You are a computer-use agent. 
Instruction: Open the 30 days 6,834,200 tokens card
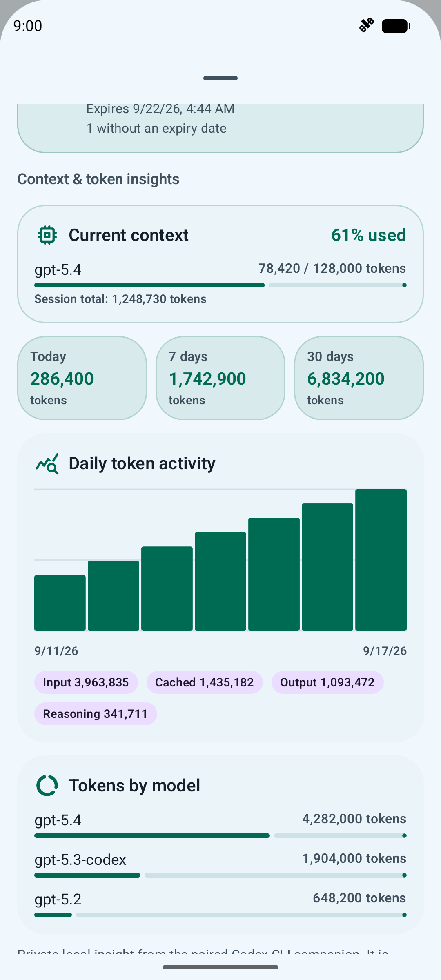click(359, 378)
